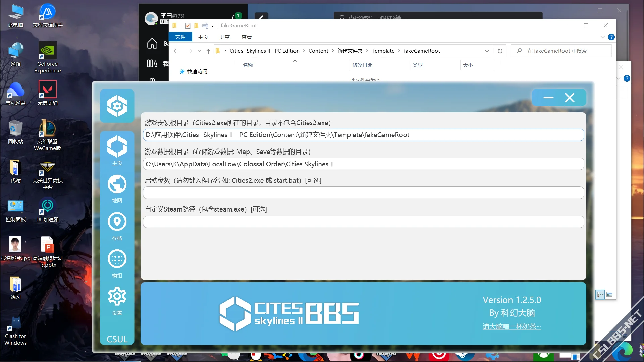Viewport: 644px width, 362px height.
Task: Click the Properties quick access icon
Action: pyautogui.click(x=188, y=26)
